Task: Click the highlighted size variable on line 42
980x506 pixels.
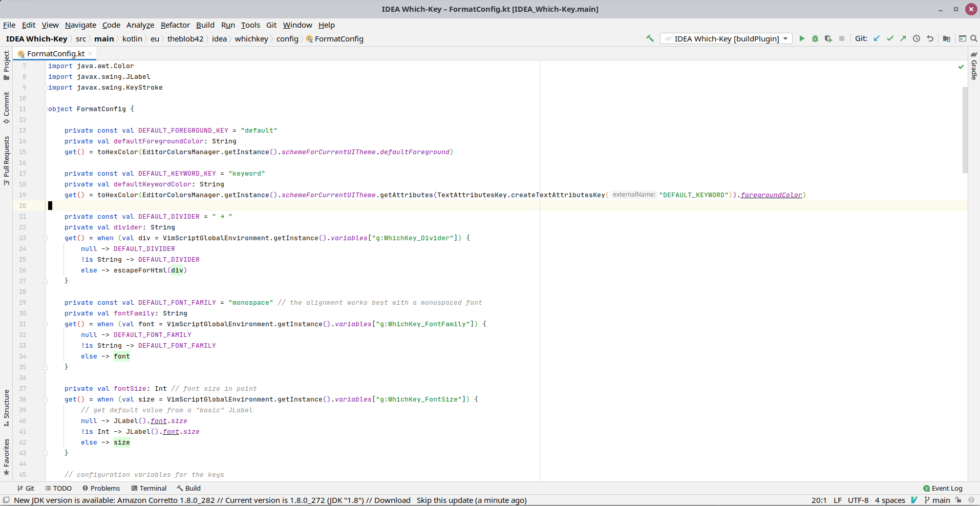Action: pyautogui.click(x=122, y=442)
